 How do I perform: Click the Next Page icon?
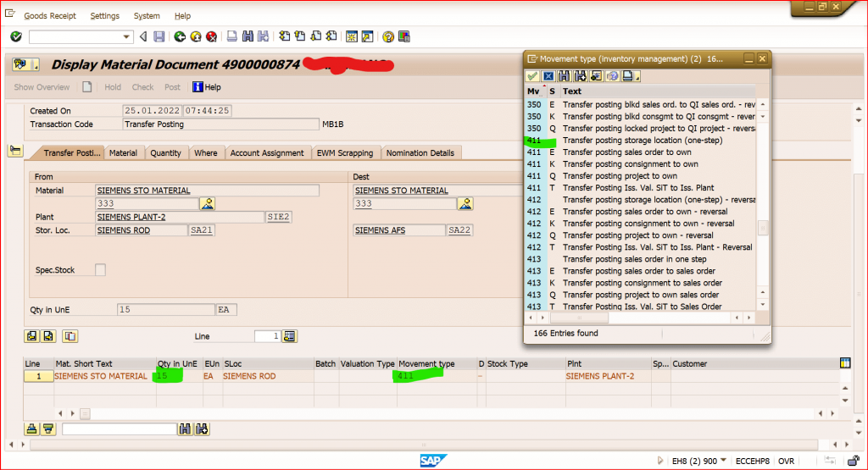pos(315,36)
